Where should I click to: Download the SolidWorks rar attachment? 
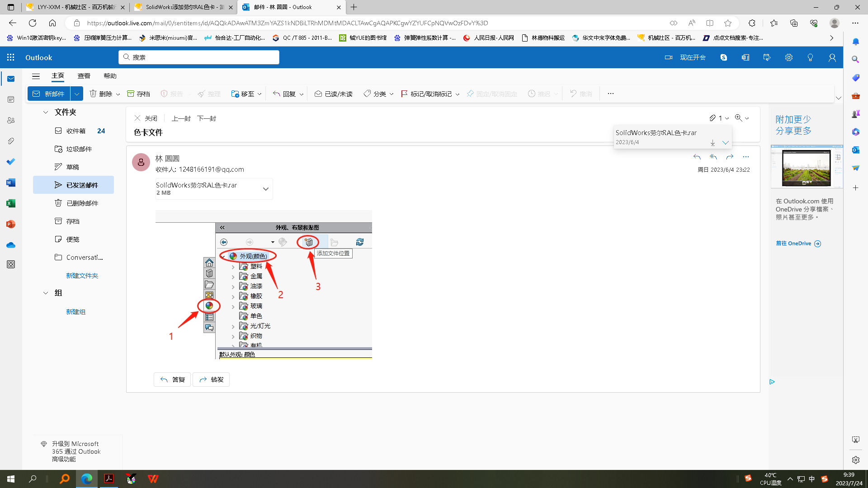[x=712, y=143]
